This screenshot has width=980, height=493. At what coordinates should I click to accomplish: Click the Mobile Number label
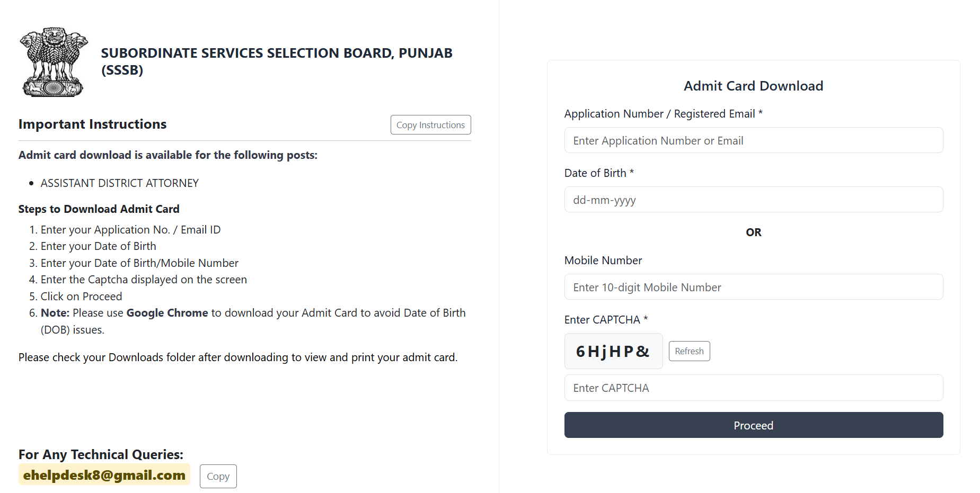603,261
